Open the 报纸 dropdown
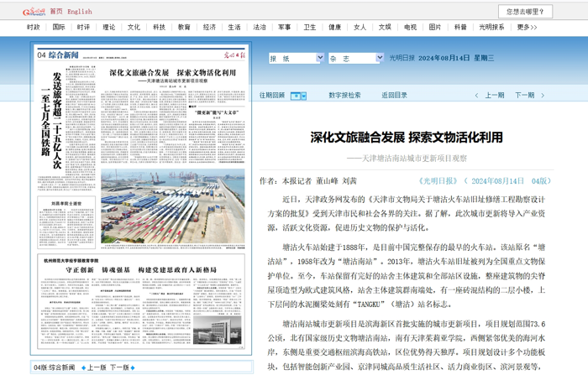Image resolution: width=588 pixels, height=375 pixels. point(297,58)
